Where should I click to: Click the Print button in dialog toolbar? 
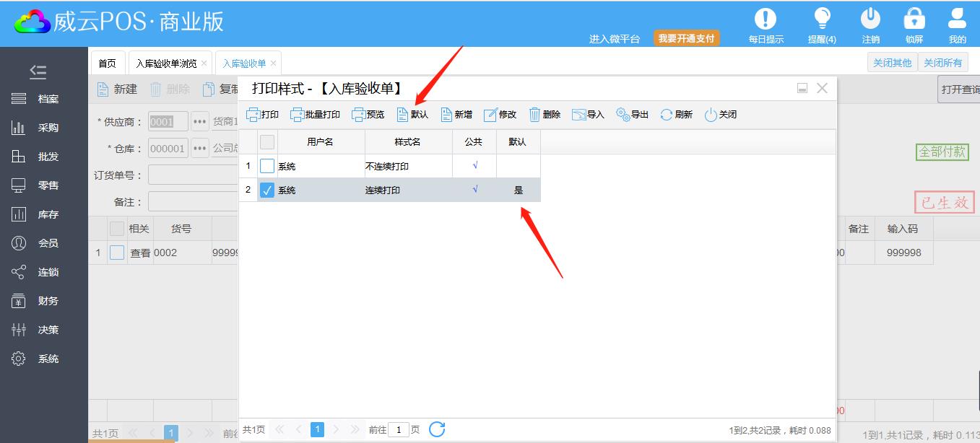click(262, 115)
